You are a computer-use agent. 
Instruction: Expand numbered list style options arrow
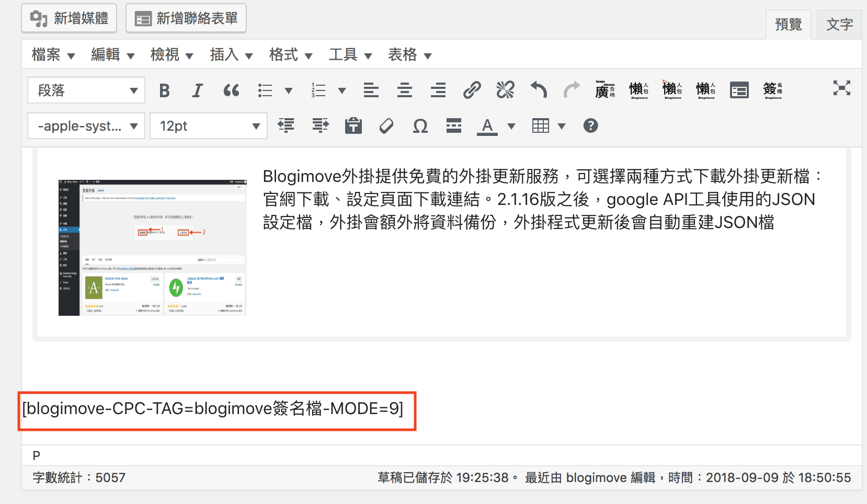341,90
